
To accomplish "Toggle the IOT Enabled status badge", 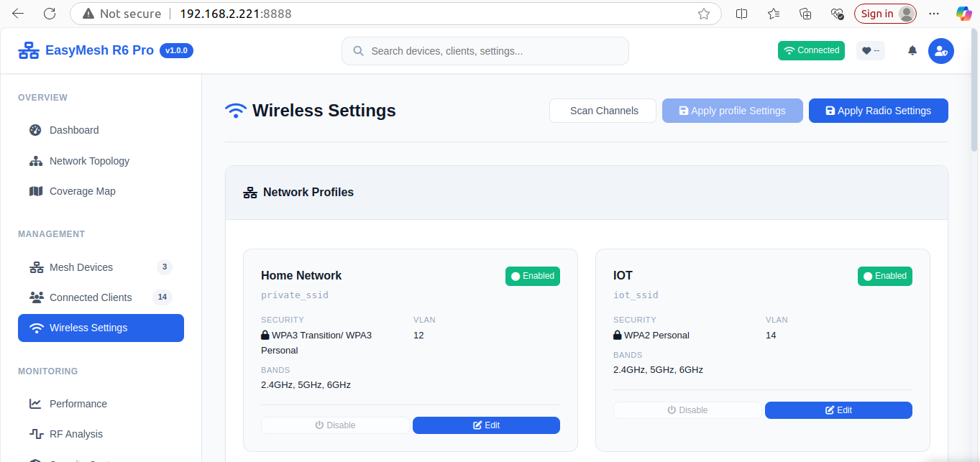I will tap(885, 276).
